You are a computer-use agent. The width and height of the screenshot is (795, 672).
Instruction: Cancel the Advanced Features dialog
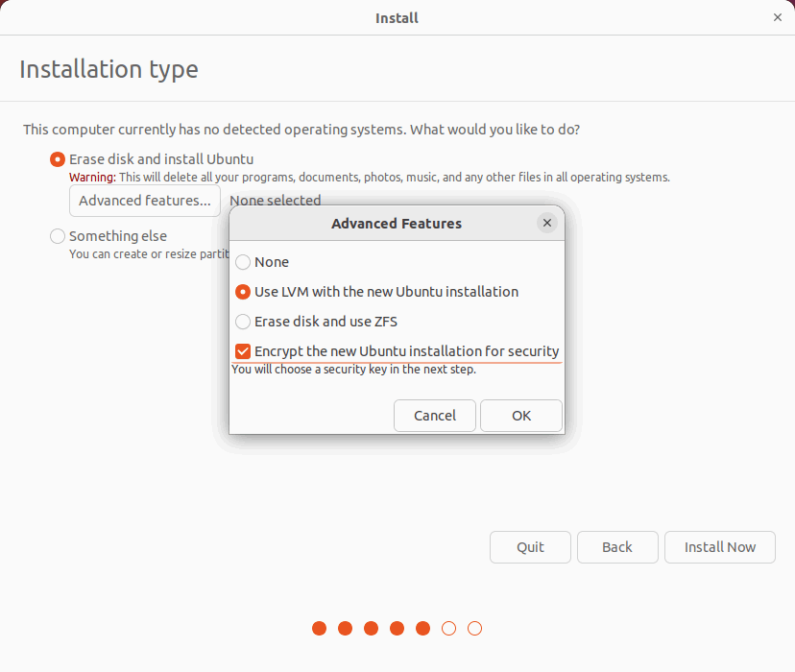[434, 416]
